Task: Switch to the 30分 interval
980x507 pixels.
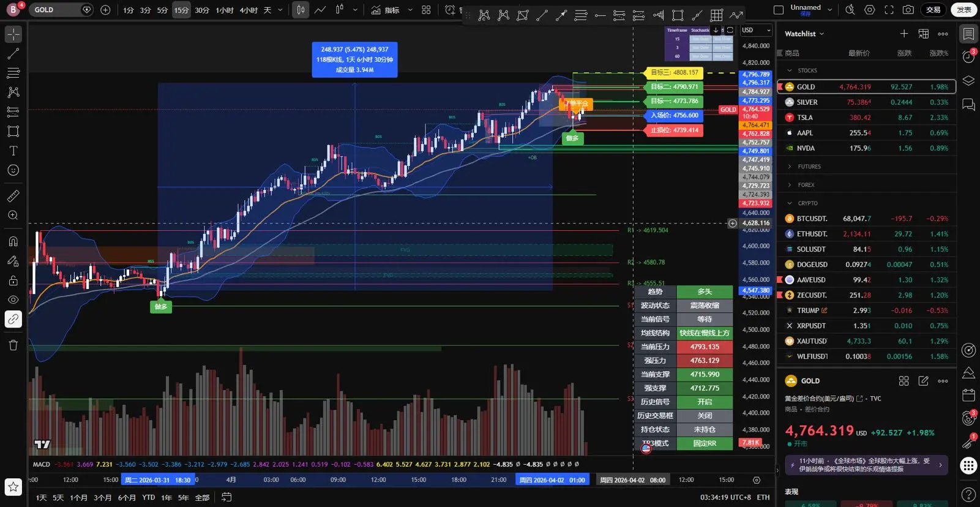Action: [202, 10]
